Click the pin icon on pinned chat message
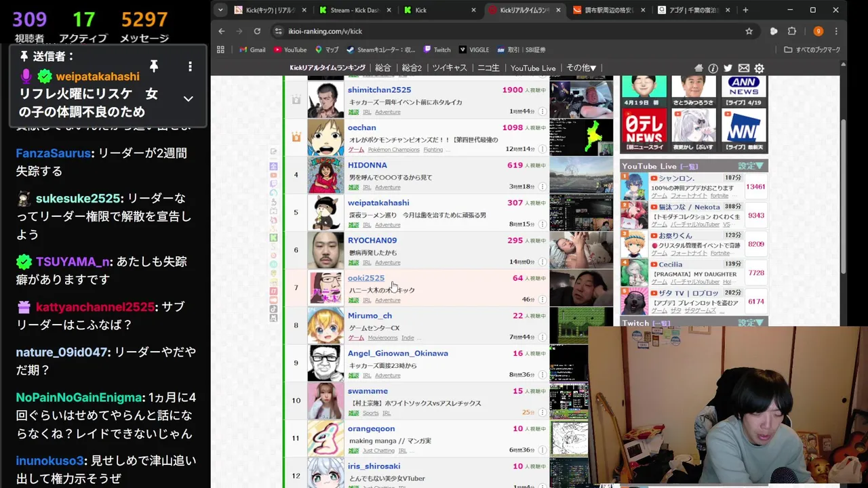 pyautogui.click(x=154, y=66)
